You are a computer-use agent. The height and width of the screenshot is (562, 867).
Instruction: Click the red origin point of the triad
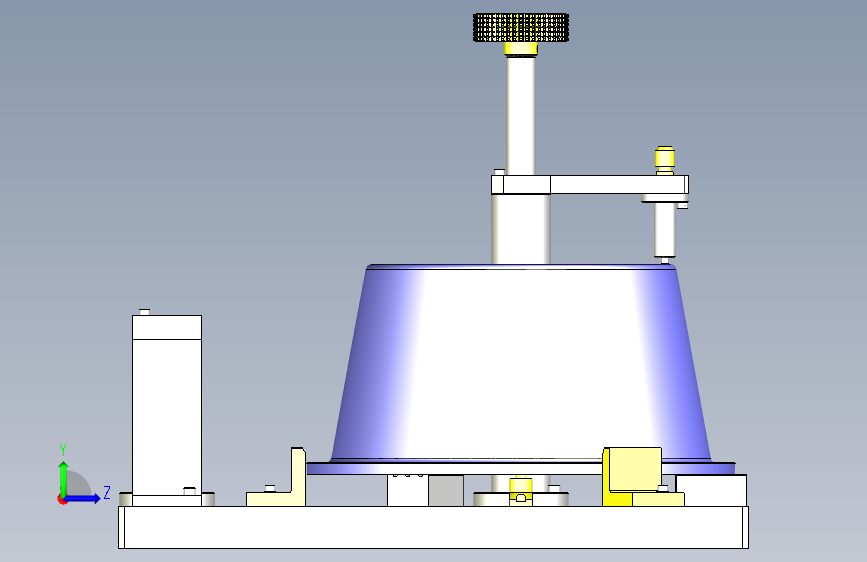click(x=62, y=499)
